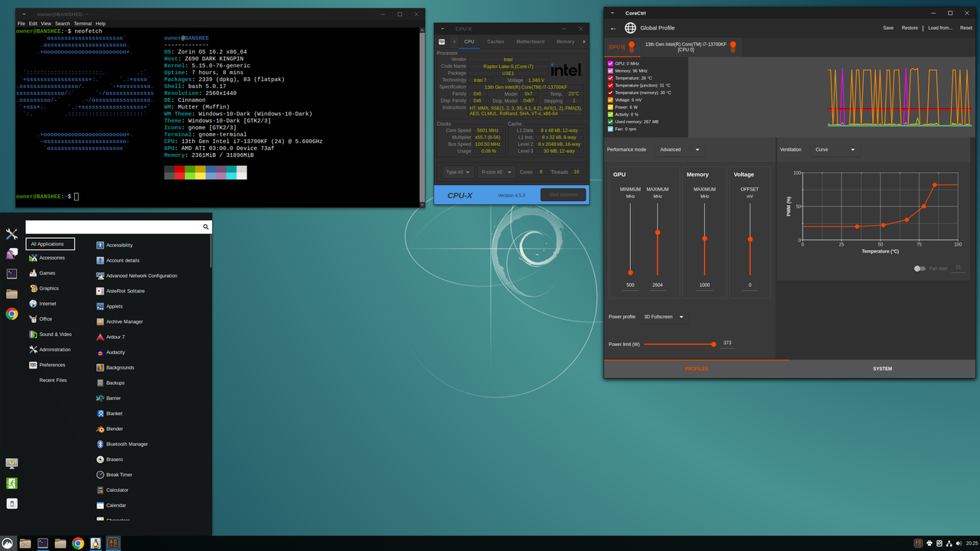Click the Zorin menu button on taskbar
The height and width of the screenshot is (551, 980).
pyautogui.click(x=8, y=543)
